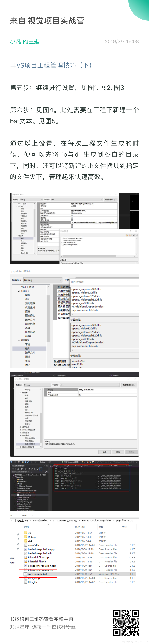Select the bilaterial_filter.h file icon

[26, 562]
